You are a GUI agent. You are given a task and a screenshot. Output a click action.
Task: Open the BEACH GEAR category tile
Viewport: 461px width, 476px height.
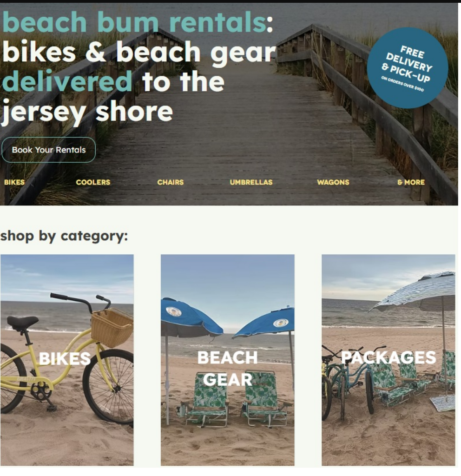pos(228,360)
